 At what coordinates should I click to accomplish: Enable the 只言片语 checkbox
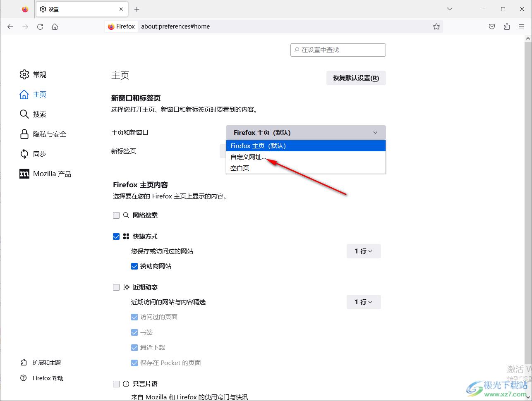click(x=116, y=384)
